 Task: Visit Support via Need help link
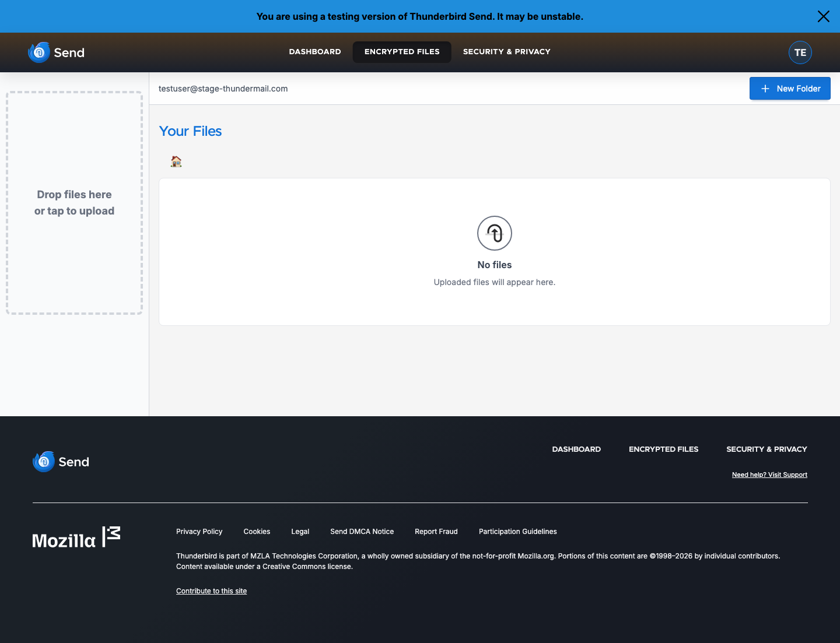coord(769,475)
